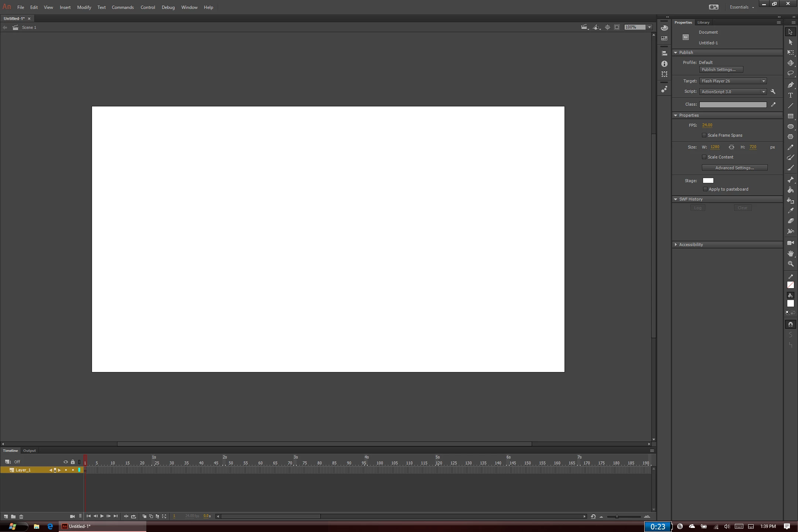Click the timeline play button
This screenshot has height=532, width=798.
click(x=102, y=516)
